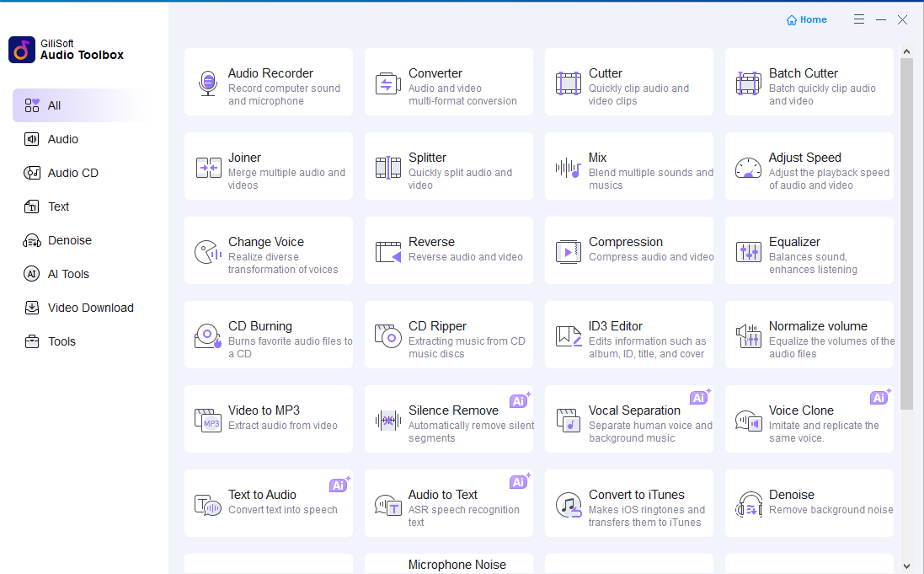Click the Video to MP3 icon
This screenshot has width=924, height=574.
pyautogui.click(x=208, y=420)
